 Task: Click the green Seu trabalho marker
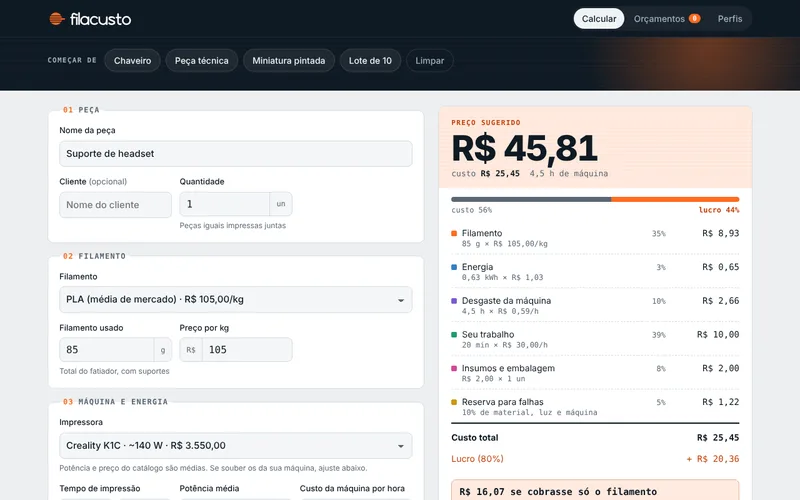point(454,334)
